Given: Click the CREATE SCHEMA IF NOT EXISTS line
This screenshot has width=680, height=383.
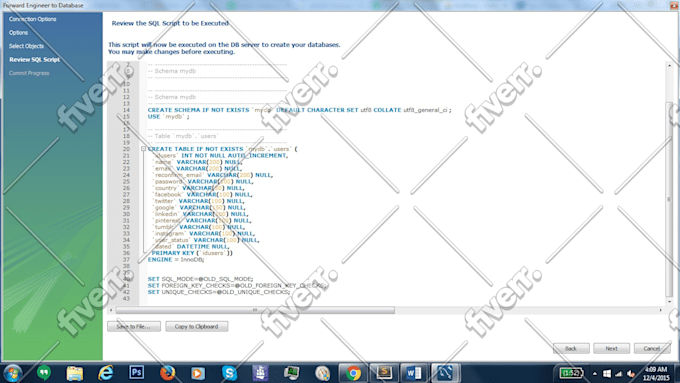Looking at the screenshot, I should [x=299, y=110].
